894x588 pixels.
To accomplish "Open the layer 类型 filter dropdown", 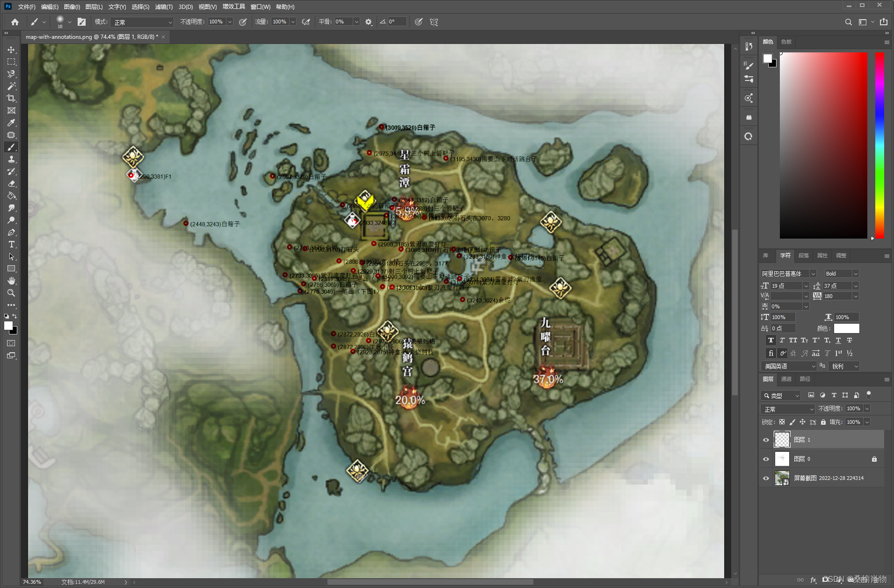I will (780, 396).
